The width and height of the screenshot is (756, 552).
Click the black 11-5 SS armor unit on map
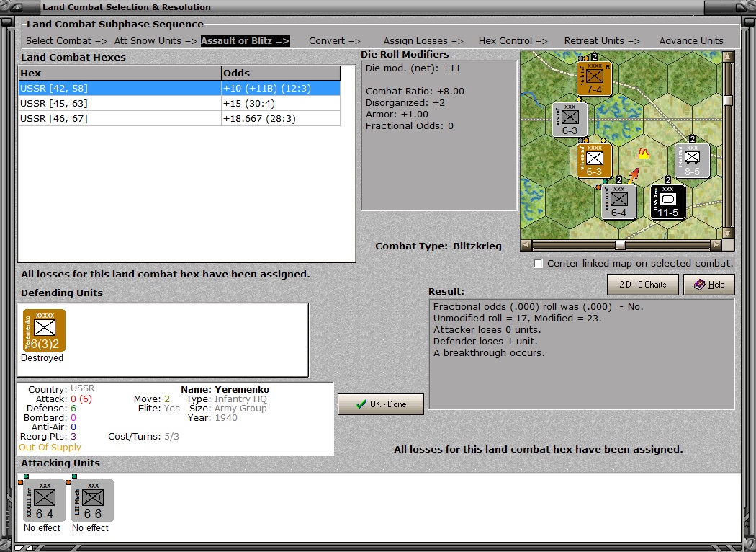tap(667, 202)
